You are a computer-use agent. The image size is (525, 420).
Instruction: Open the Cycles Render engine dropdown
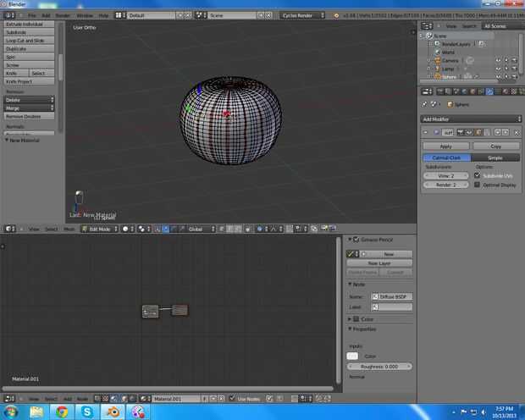tap(302, 15)
